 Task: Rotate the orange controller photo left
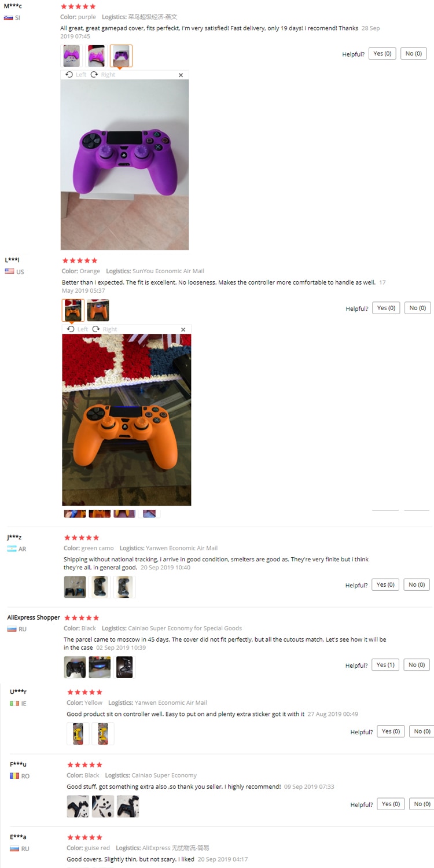pos(77,329)
